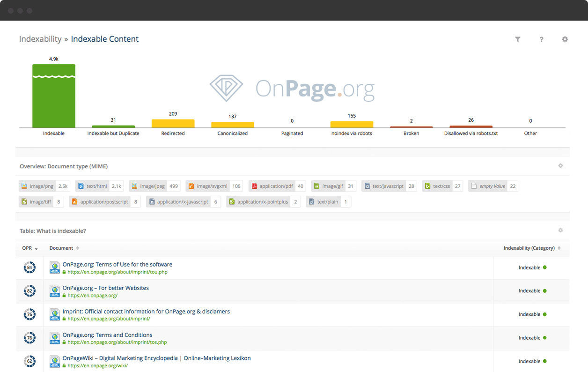This screenshot has height=372, width=588.
Task: Select the text/html document type tag
Action: point(100,186)
